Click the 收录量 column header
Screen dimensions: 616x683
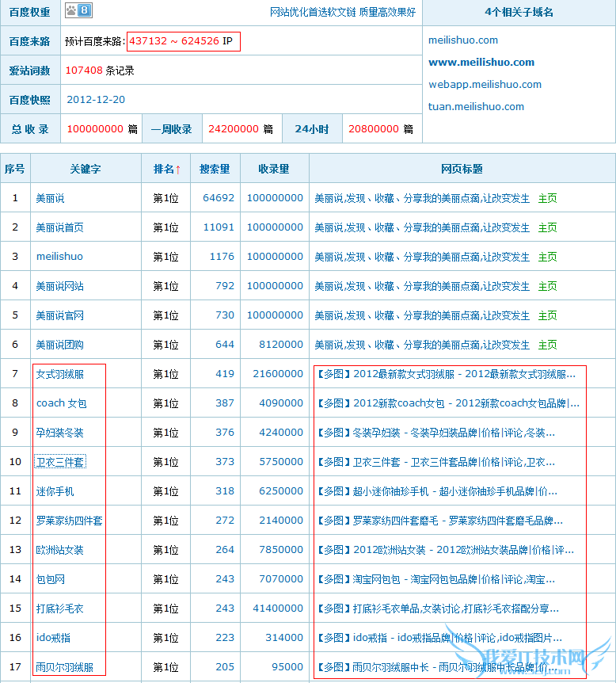click(274, 169)
